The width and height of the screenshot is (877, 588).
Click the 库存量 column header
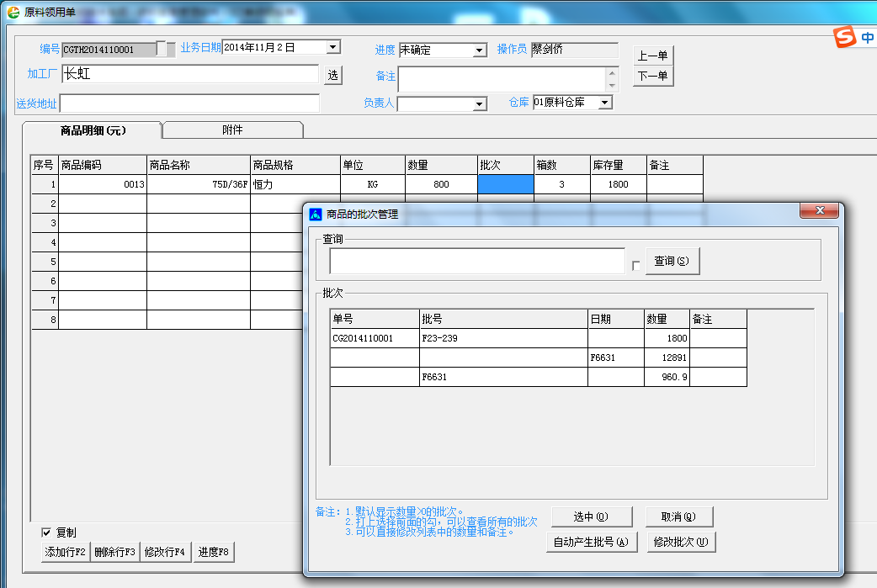pyautogui.click(x=619, y=165)
